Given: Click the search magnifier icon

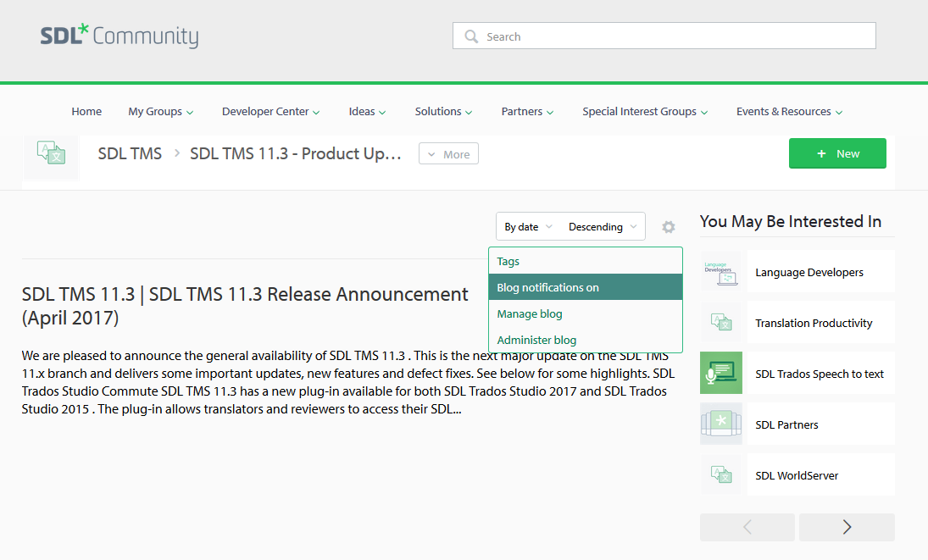Looking at the screenshot, I should (471, 36).
